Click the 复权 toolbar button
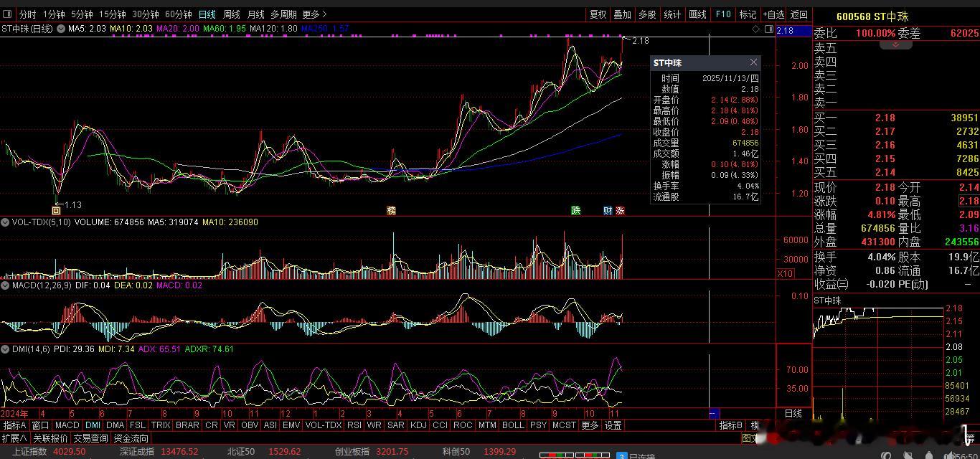 (x=598, y=14)
